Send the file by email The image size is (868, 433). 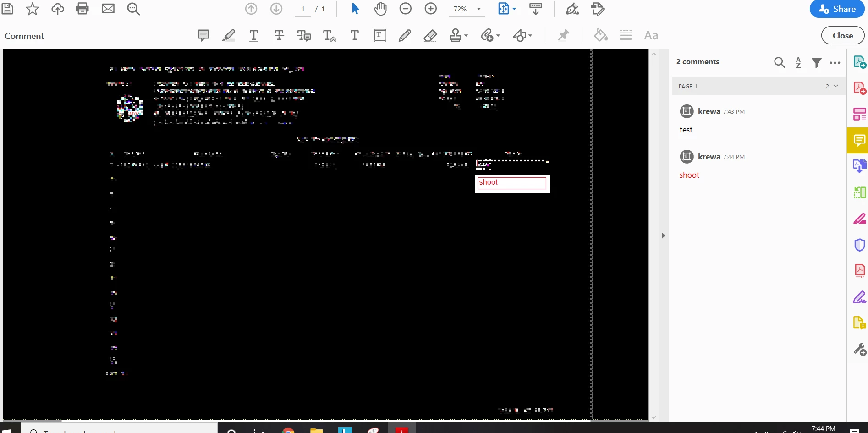[x=108, y=9]
